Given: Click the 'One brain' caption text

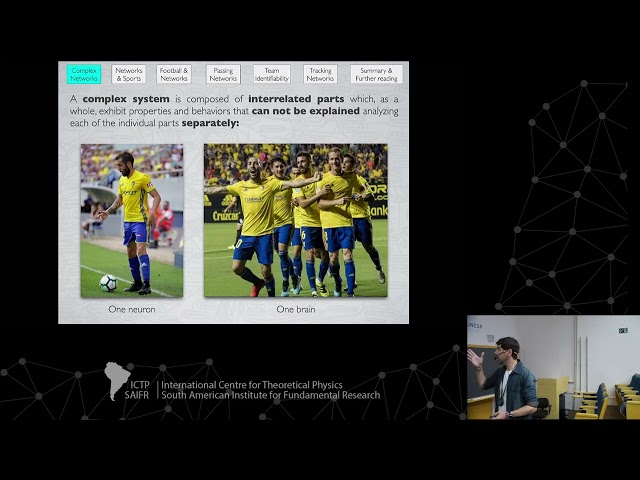Looking at the screenshot, I should point(296,309).
